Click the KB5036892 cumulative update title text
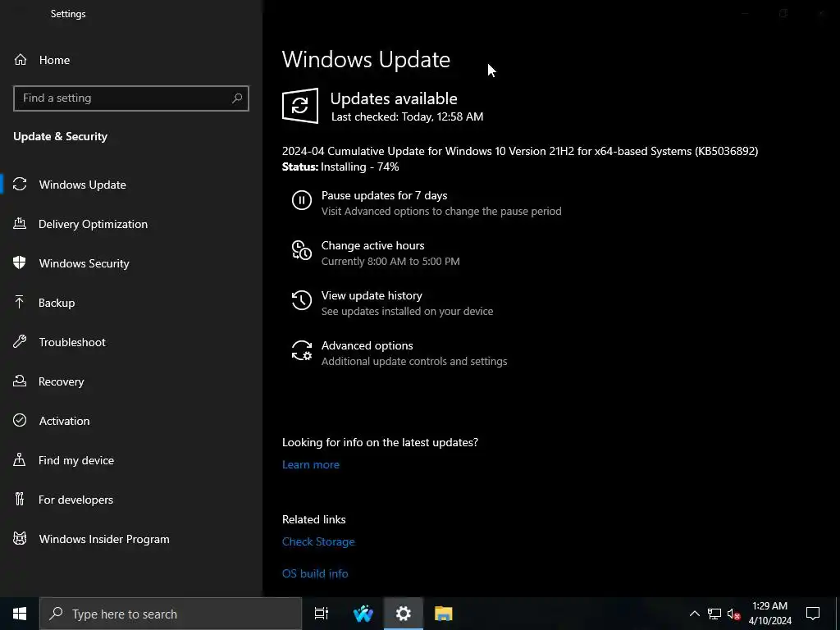This screenshot has width=840, height=630. point(520,151)
